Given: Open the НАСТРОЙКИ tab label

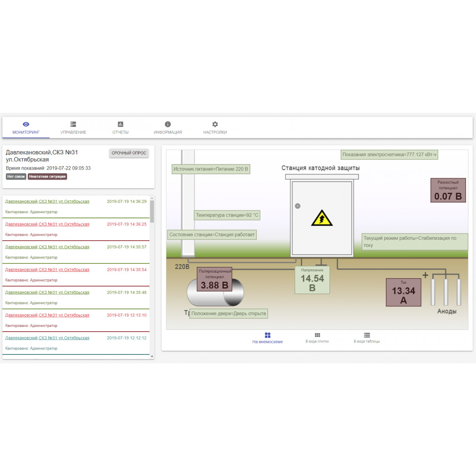Looking at the screenshot, I should [x=215, y=132].
